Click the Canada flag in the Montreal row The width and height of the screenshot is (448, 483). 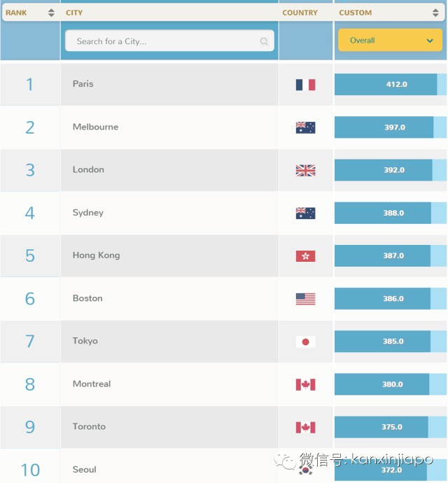pos(305,384)
